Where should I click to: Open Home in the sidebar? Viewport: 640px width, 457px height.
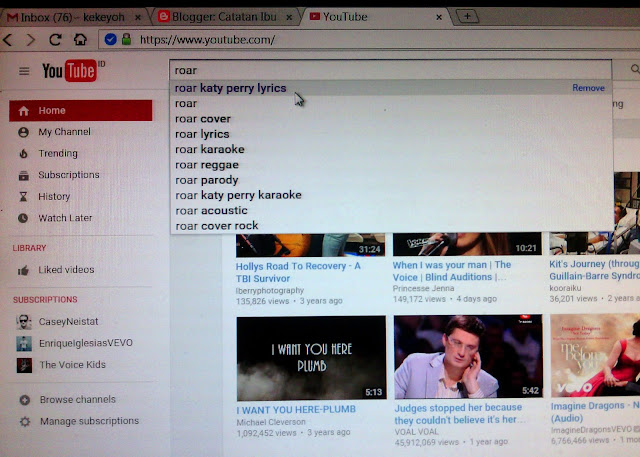point(81,111)
